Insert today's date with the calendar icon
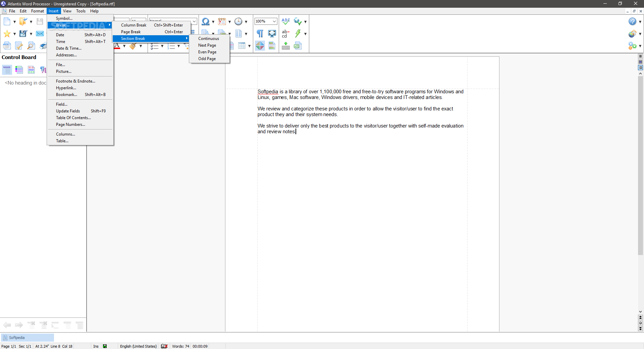This screenshot has height=349, width=644. click(221, 21)
